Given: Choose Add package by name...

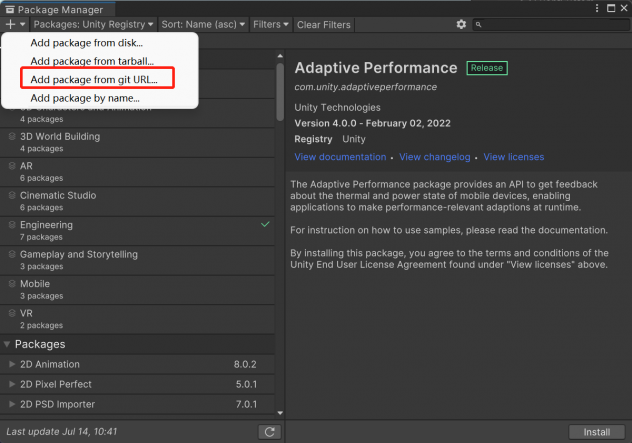Looking at the screenshot, I should (x=85, y=98).
